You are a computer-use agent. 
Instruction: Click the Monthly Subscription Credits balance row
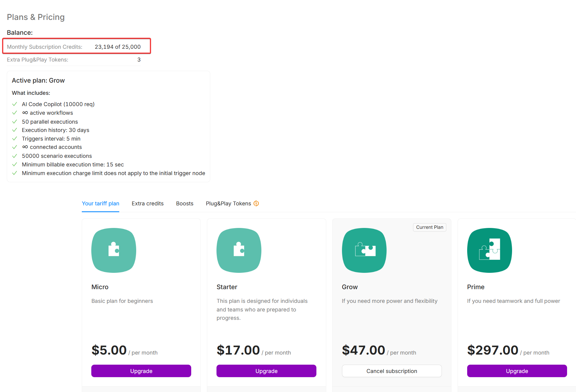pos(74,47)
